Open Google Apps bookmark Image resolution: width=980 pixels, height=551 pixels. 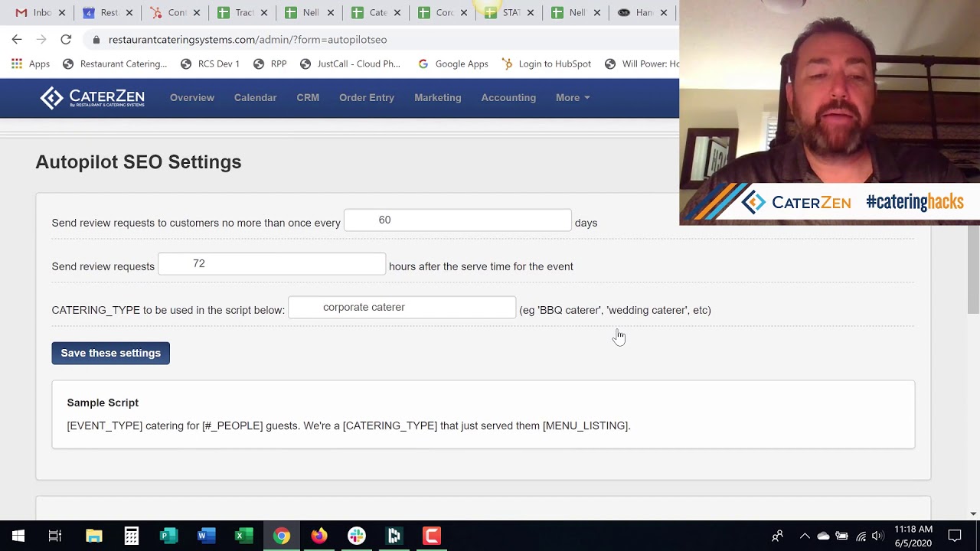click(x=453, y=64)
